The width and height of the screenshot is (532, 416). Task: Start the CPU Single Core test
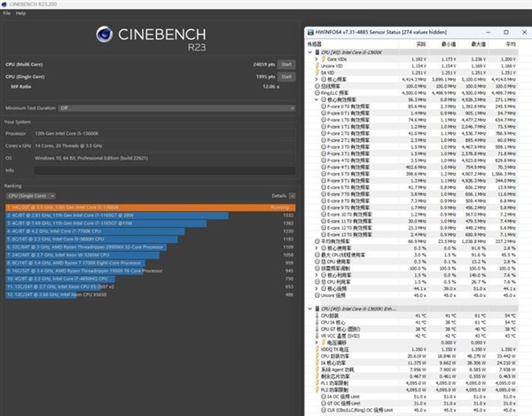pyautogui.click(x=286, y=76)
